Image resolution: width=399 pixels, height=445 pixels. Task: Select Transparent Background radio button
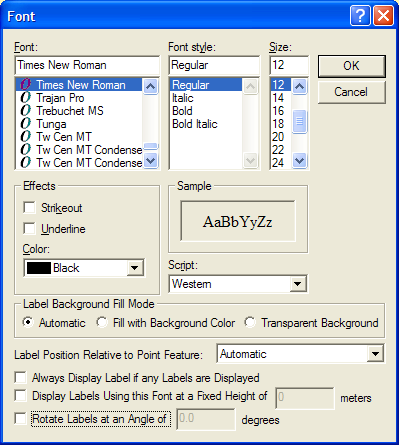pyautogui.click(x=250, y=322)
